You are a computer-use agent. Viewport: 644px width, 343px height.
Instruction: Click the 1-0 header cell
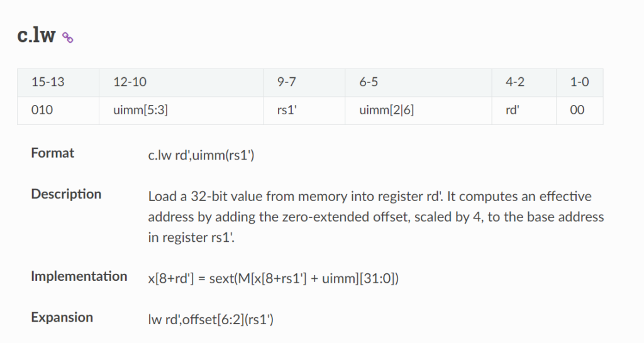pos(579,83)
